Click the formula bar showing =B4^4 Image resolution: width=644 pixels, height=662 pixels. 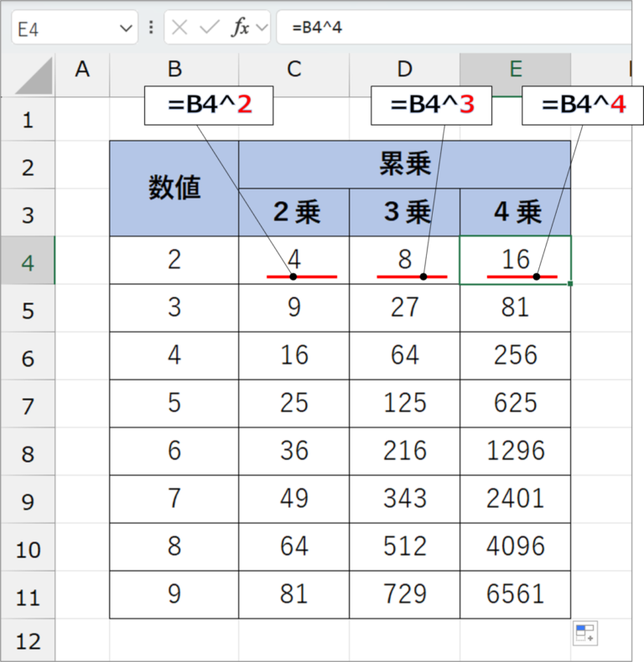(x=453, y=28)
